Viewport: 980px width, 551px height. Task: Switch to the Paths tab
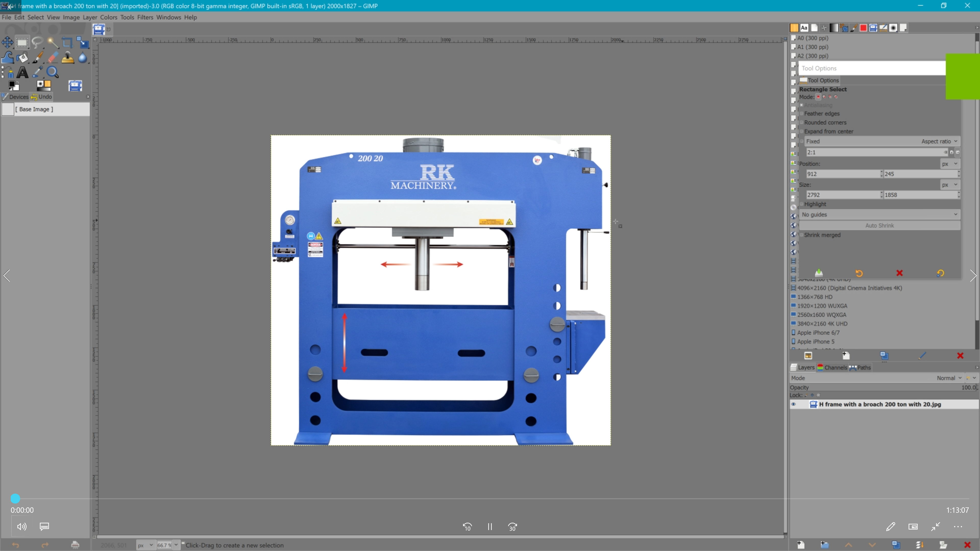(860, 368)
